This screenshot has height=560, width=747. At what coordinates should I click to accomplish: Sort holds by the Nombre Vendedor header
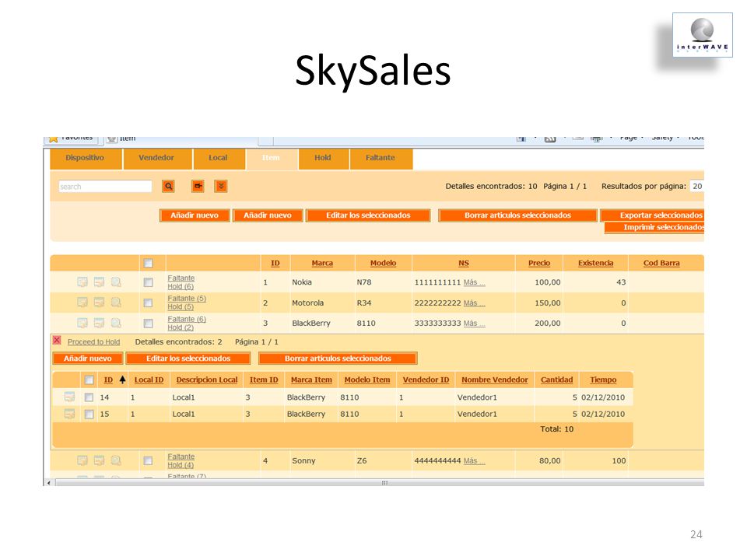tap(495, 380)
